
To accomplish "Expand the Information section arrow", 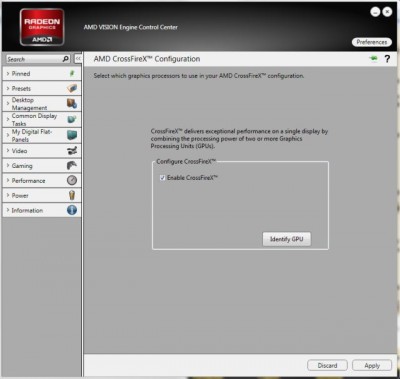I will (8, 210).
